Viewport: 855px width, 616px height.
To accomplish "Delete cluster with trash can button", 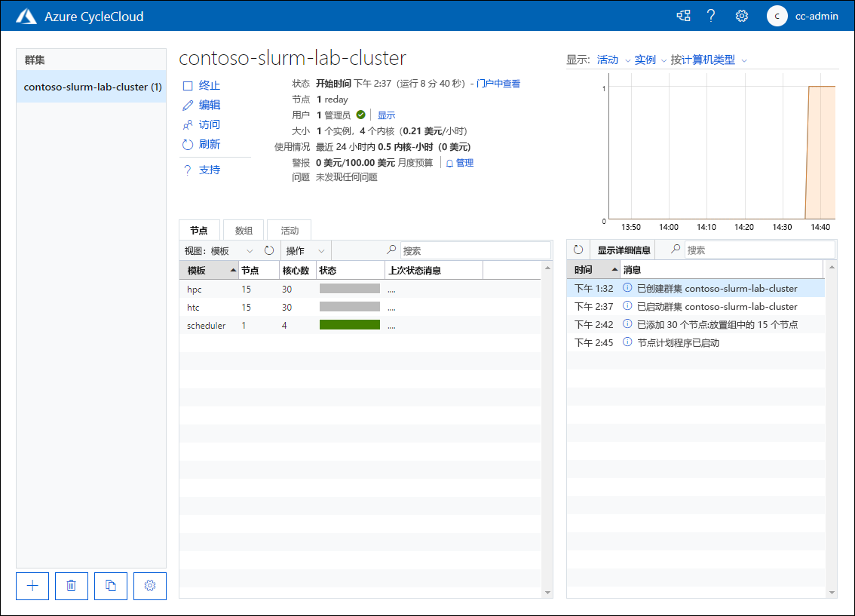I will click(x=72, y=586).
